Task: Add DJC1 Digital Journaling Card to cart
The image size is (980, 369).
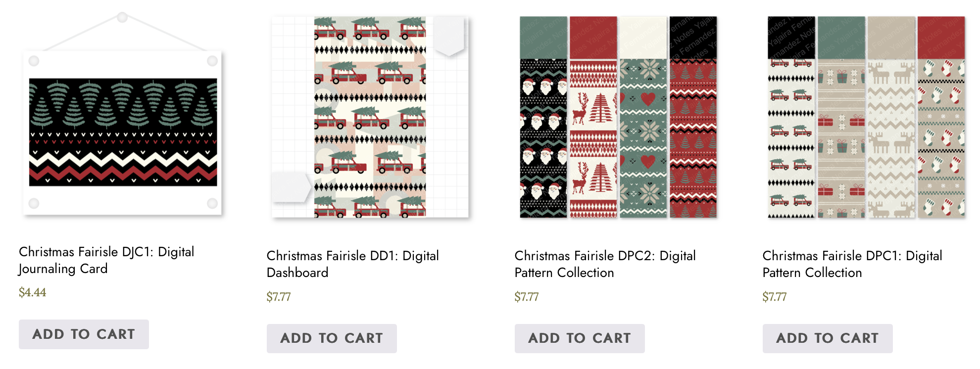Action: [84, 334]
